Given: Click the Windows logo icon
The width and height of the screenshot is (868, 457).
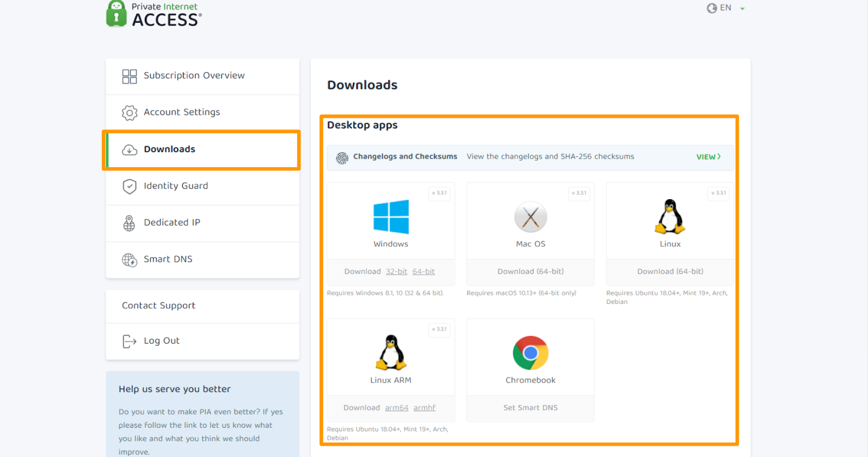Looking at the screenshot, I should (391, 217).
